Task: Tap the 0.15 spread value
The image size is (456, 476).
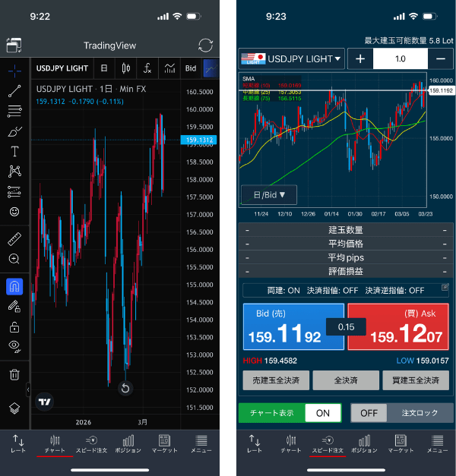Action: 346,327
